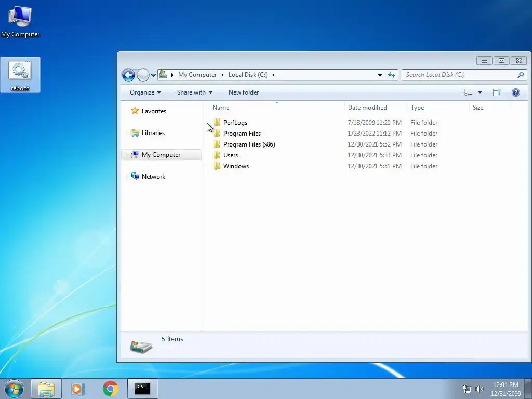Screen dimensions: 532x399
Task: Click the Program Files (x86) folder icon
Action: tap(217, 144)
